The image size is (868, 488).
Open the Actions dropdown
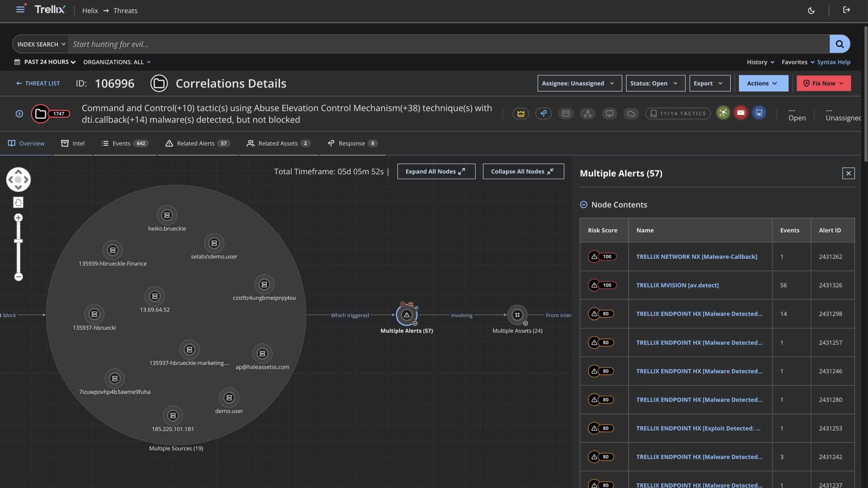(x=763, y=83)
